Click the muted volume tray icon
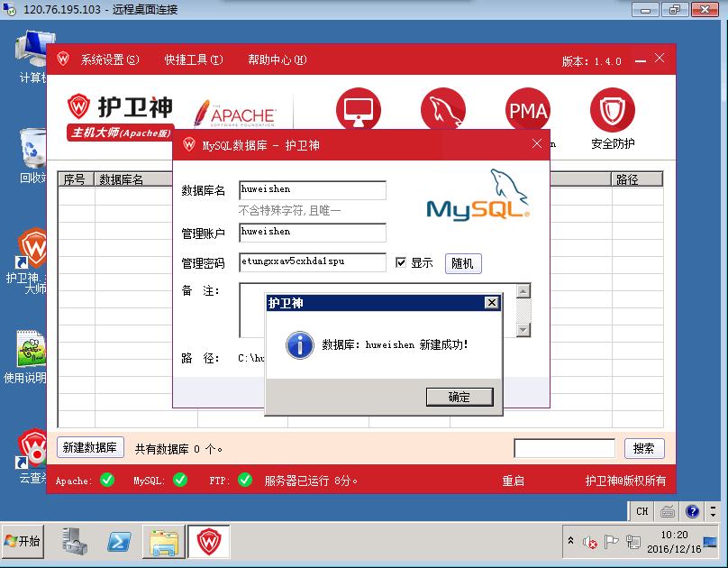 [x=589, y=542]
